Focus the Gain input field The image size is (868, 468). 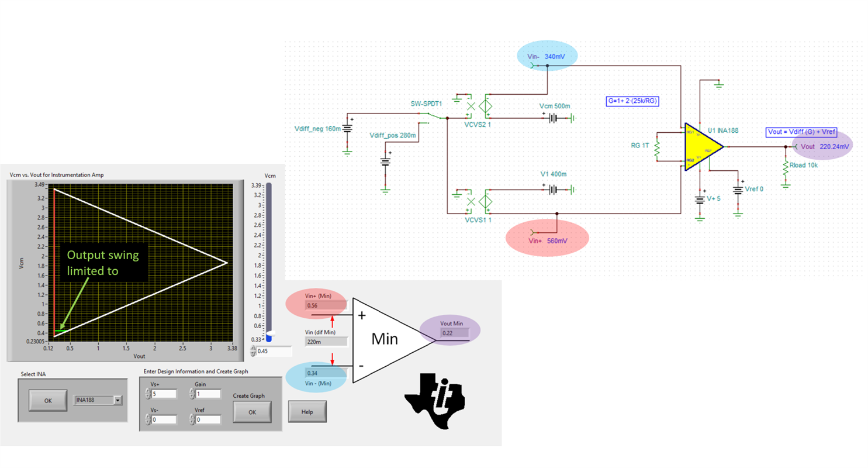point(209,394)
